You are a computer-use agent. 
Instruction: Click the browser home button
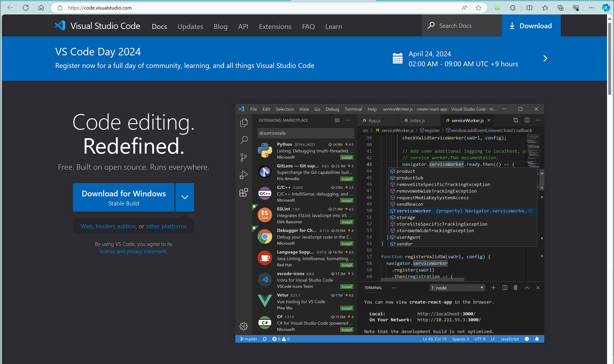point(41,8)
